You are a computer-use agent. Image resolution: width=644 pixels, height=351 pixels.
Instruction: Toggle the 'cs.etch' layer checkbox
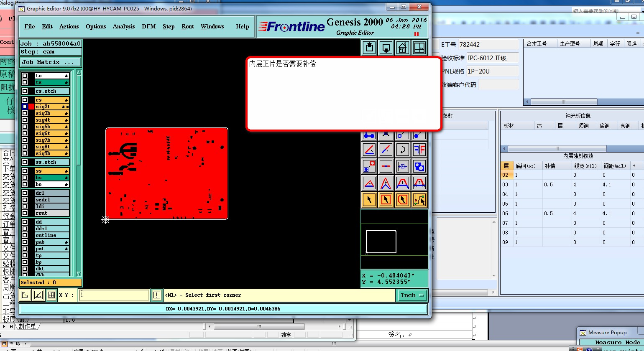click(25, 91)
